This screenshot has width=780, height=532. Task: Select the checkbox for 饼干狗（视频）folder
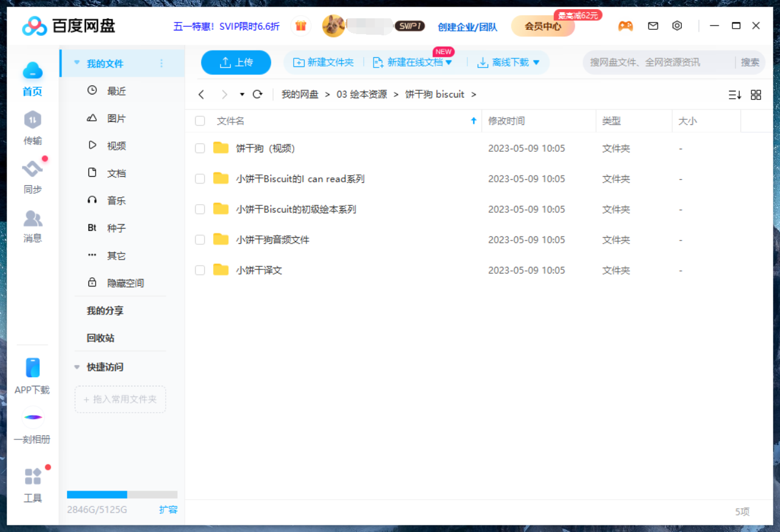point(199,148)
